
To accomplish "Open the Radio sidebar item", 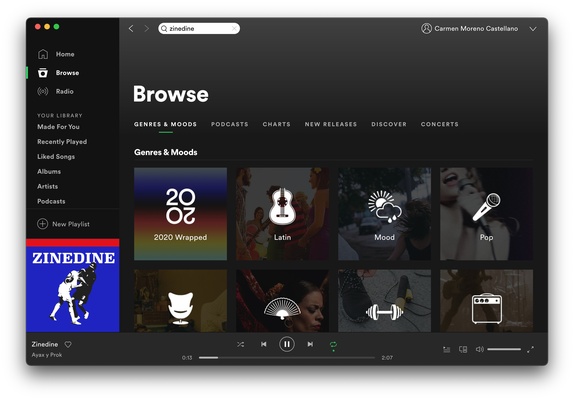I will pyautogui.click(x=55, y=91).
